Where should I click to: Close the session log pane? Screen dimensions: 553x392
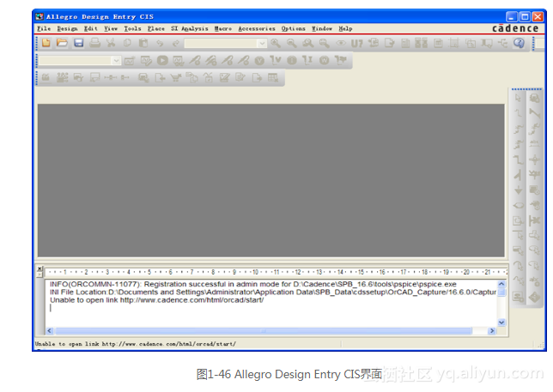[39, 269]
